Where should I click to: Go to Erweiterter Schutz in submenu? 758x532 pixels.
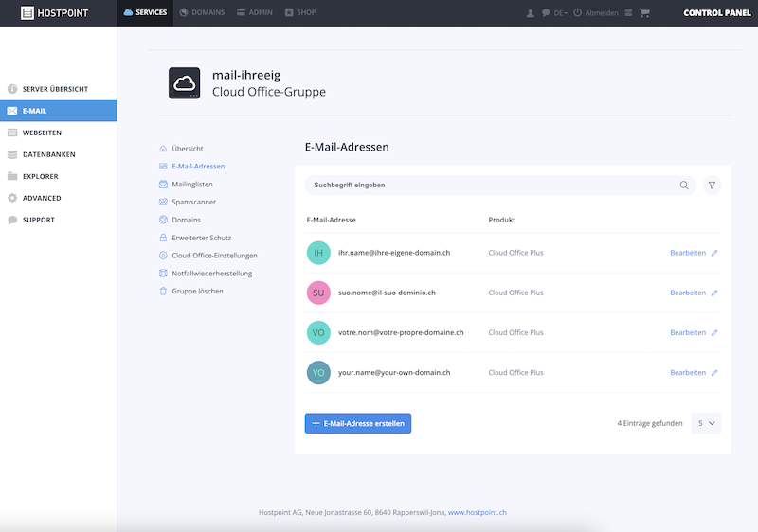[195, 238]
